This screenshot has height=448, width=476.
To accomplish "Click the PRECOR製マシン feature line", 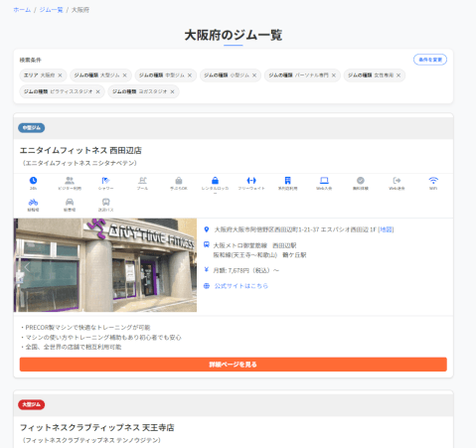I will click(x=84, y=328).
